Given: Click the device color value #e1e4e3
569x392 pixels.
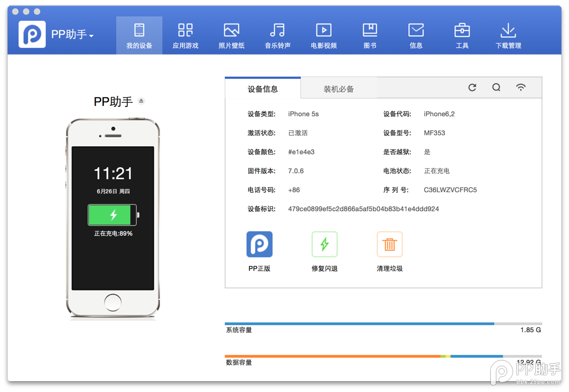Looking at the screenshot, I should (301, 152).
